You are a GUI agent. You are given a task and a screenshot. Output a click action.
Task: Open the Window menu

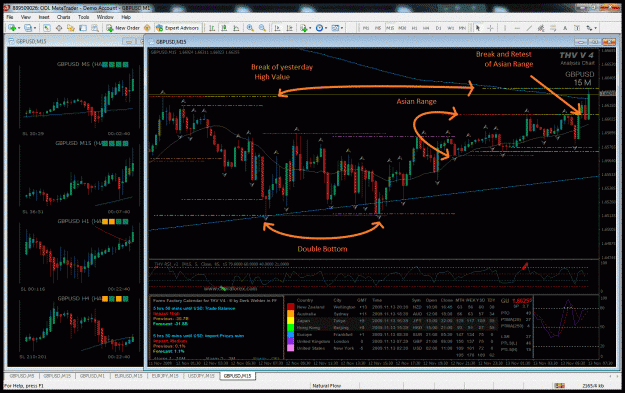click(x=105, y=17)
